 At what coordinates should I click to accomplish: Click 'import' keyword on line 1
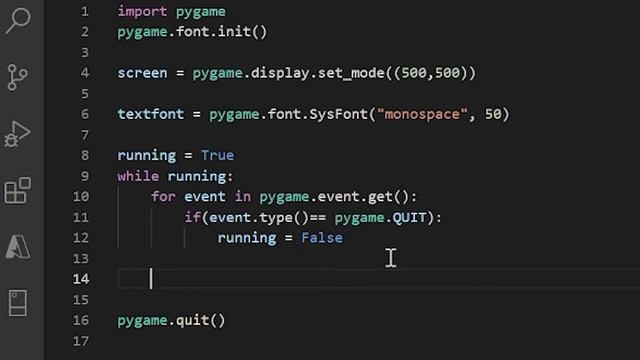[142, 11]
